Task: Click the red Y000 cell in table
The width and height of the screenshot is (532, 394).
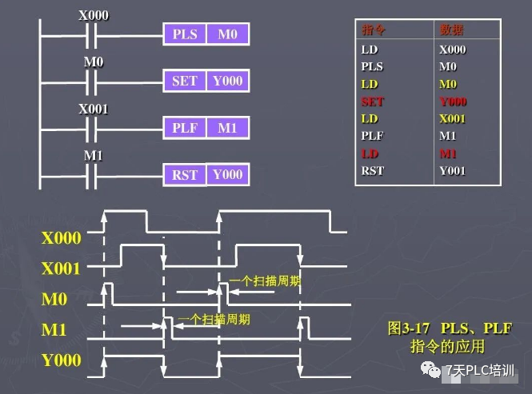Action: point(453,101)
